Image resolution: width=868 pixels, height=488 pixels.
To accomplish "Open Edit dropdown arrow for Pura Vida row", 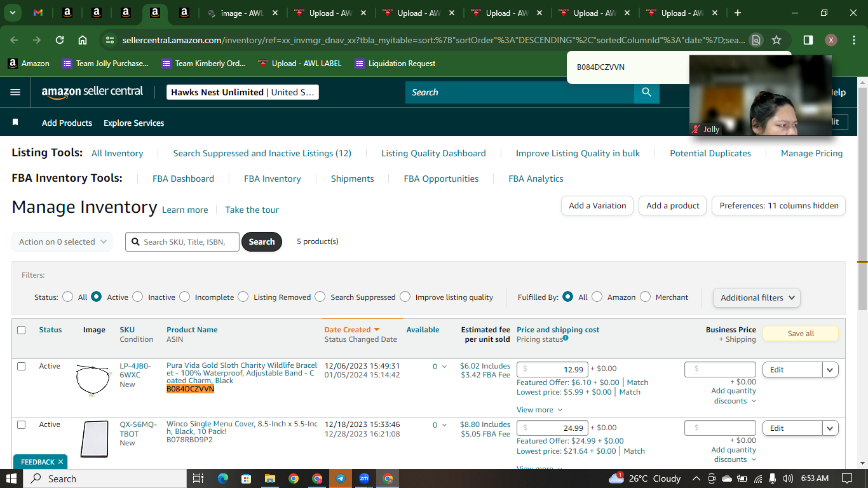I will click(x=831, y=370).
